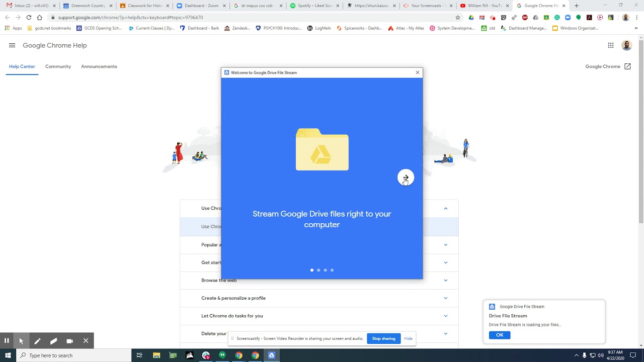Open the Google Chrome external link
The width and height of the screenshot is (644, 362).
click(608, 66)
